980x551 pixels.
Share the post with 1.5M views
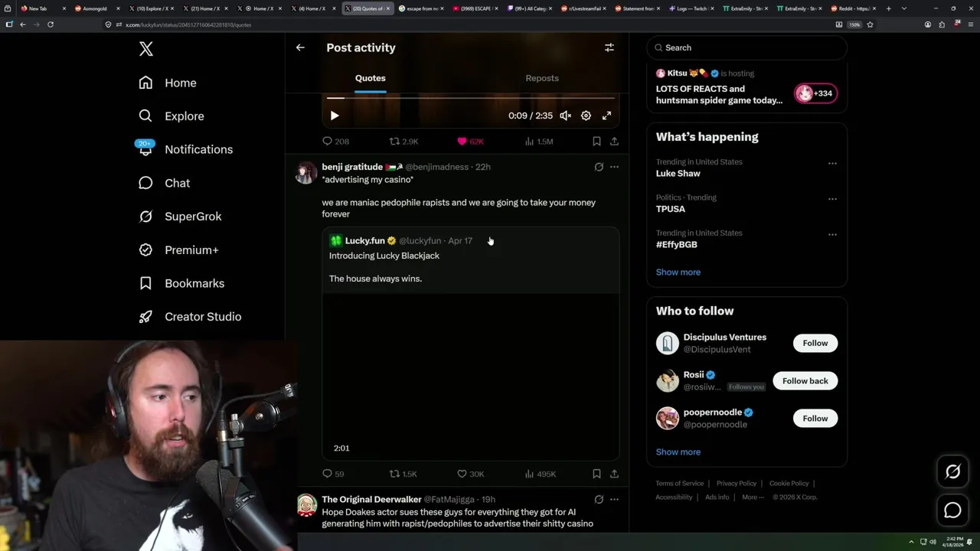(x=614, y=142)
